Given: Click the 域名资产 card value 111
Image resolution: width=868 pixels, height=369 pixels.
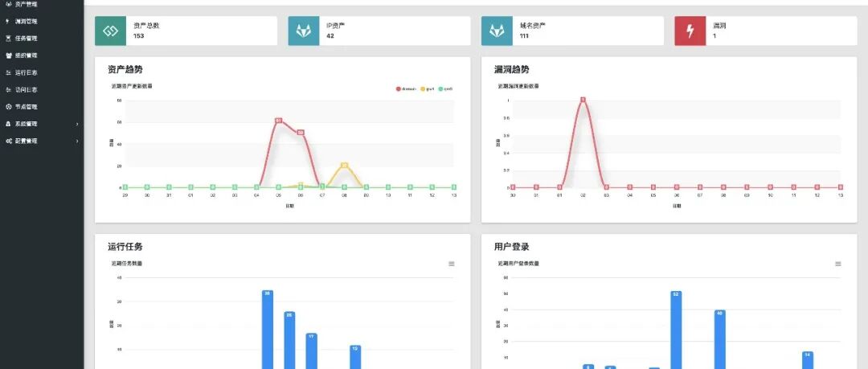Looking at the screenshot, I should click(524, 36).
